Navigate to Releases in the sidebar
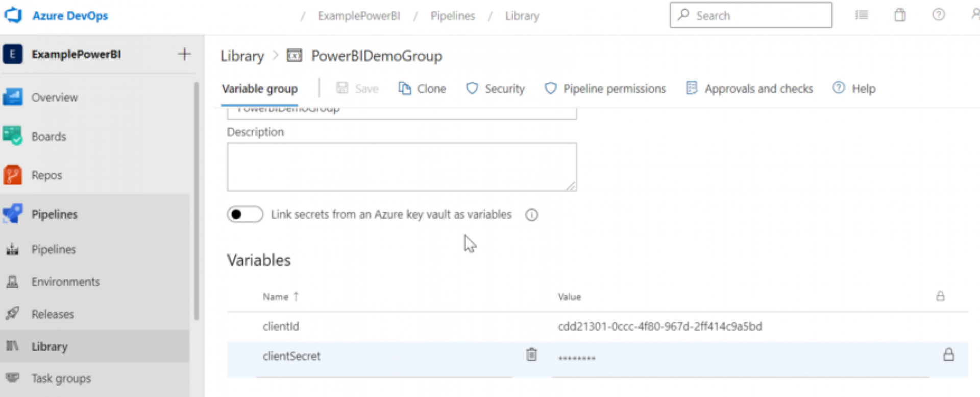 pyautogui.click(x=53, y=314)
